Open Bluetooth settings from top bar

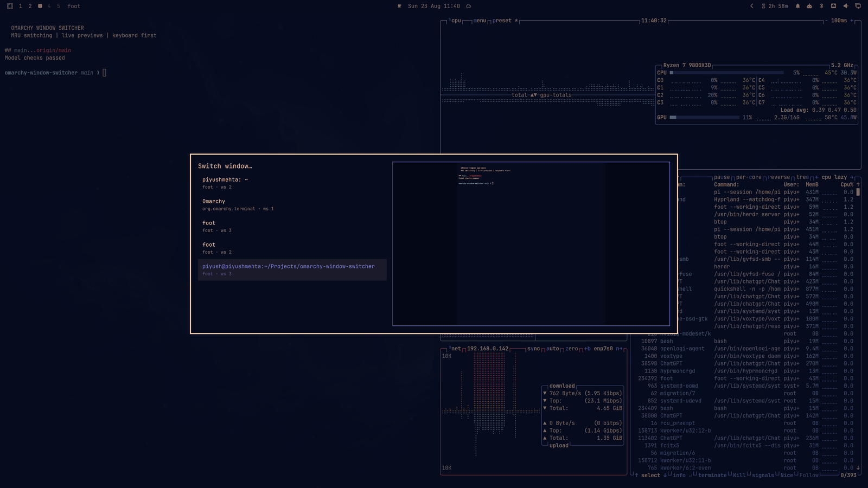pyautogui.click(x=821, y=6)
